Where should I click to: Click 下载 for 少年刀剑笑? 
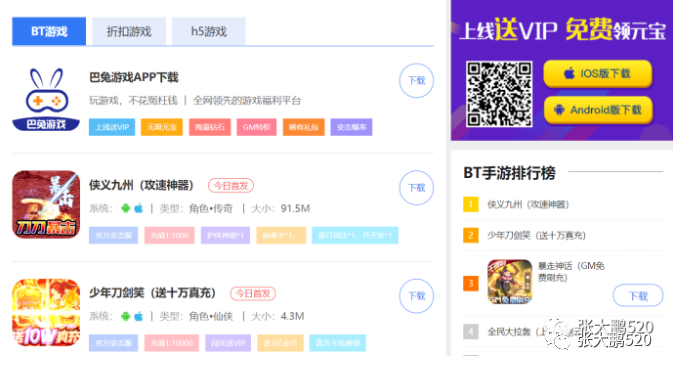[416, 296]
